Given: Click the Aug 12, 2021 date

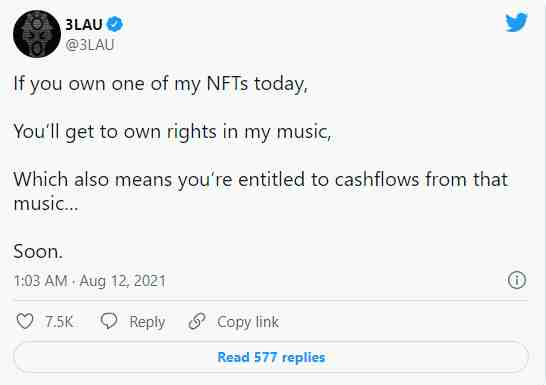Looking at the screenshot, I should [x=123, y=281].
